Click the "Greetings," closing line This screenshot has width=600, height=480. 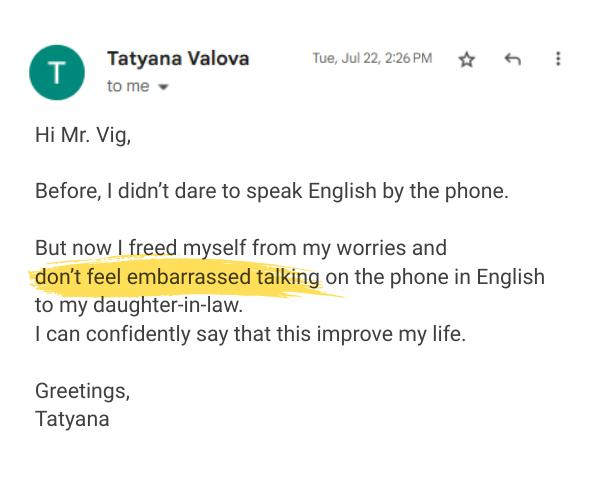pos(82,390)
